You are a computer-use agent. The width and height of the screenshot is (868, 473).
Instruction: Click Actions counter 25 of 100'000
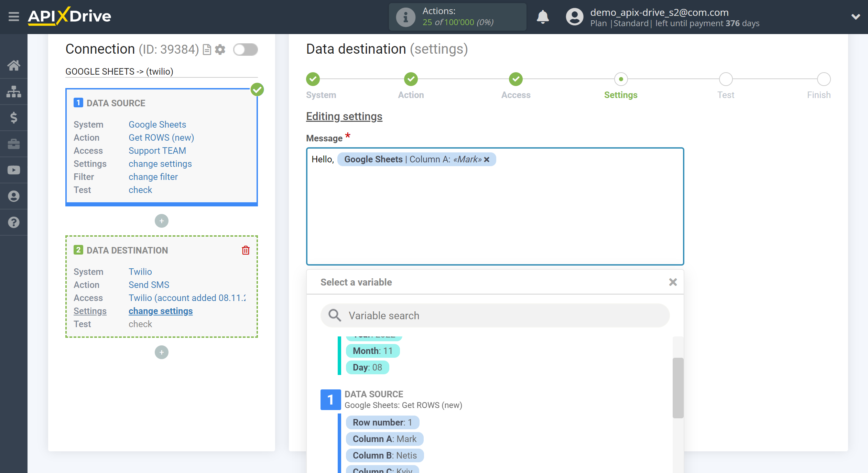click(458, 22)
